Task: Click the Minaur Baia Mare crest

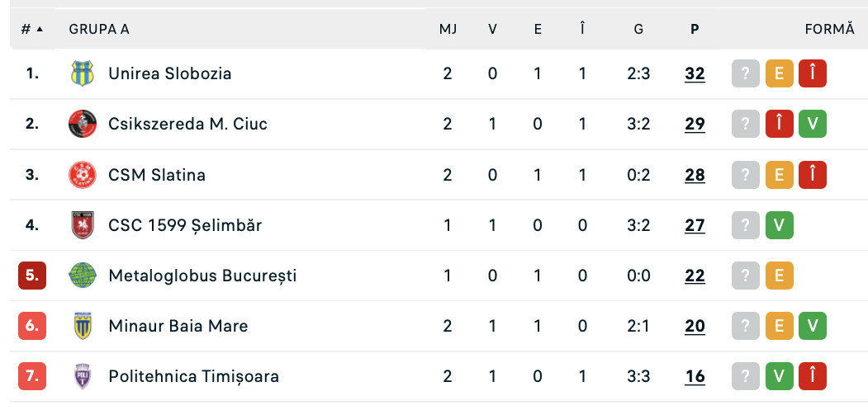Action: coord(82,326)
